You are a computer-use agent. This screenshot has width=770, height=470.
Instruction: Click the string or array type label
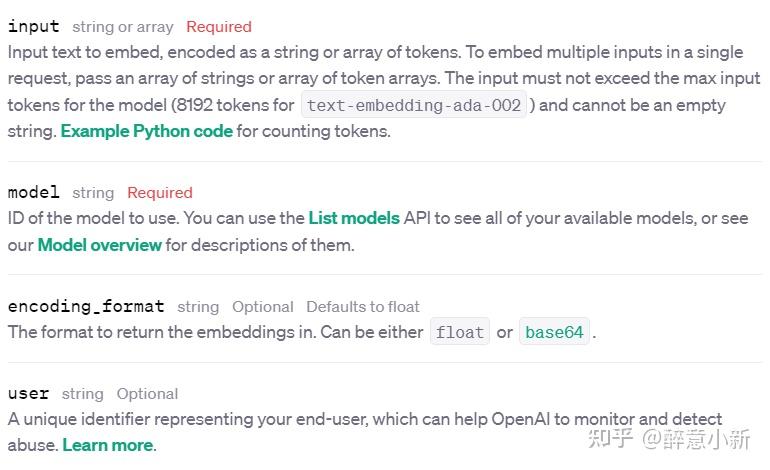click(123, 27)
